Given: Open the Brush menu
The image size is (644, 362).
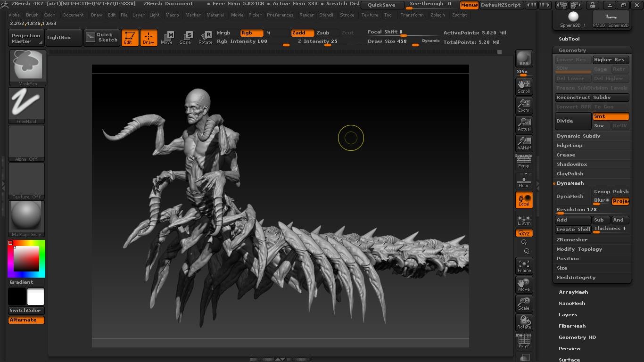Looking at the screenshot, I should pyautogui.click(x=32, y=15).
